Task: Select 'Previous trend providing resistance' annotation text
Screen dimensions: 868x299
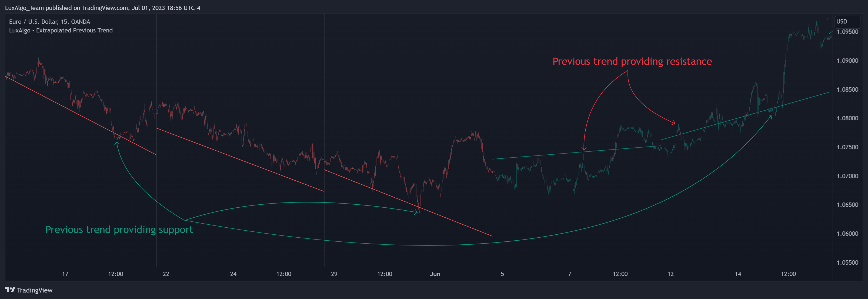Action: (x=632, y=62)
